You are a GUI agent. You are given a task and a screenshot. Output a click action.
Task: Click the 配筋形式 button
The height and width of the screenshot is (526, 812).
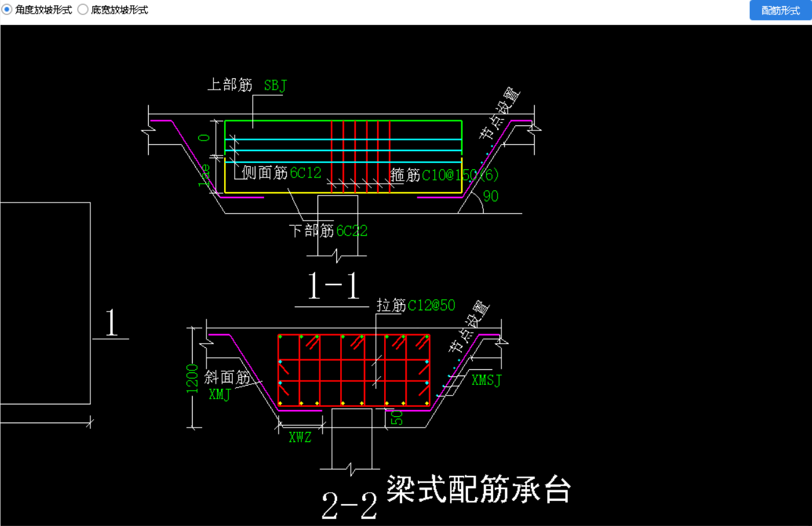(x=781, y=10)
